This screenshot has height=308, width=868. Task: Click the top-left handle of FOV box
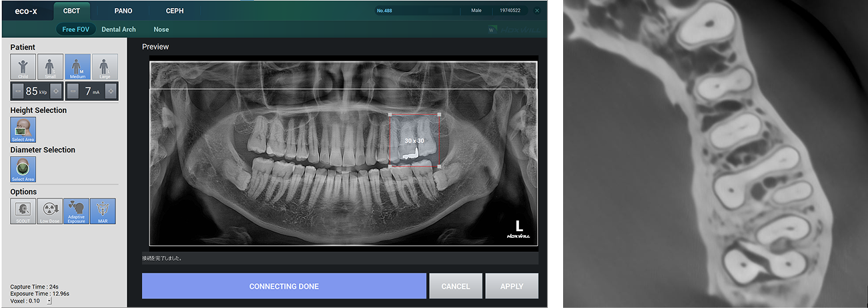(x=390, y=115)
